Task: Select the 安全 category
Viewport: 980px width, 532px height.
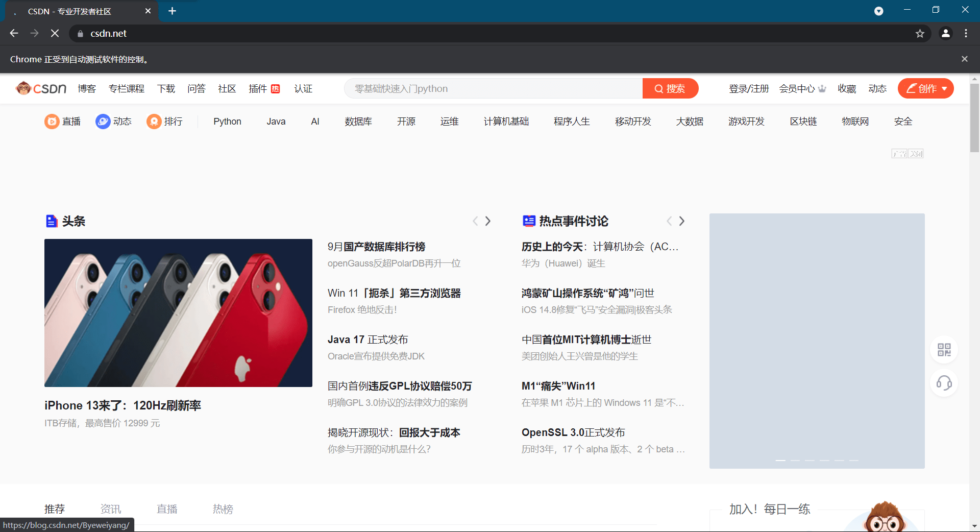Action: tap(903, 122)
